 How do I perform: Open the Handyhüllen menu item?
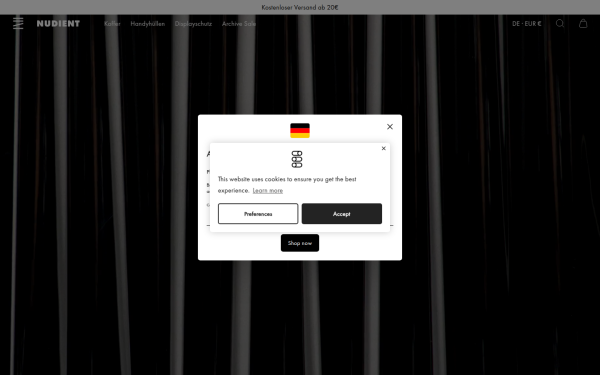pos(148,24)
